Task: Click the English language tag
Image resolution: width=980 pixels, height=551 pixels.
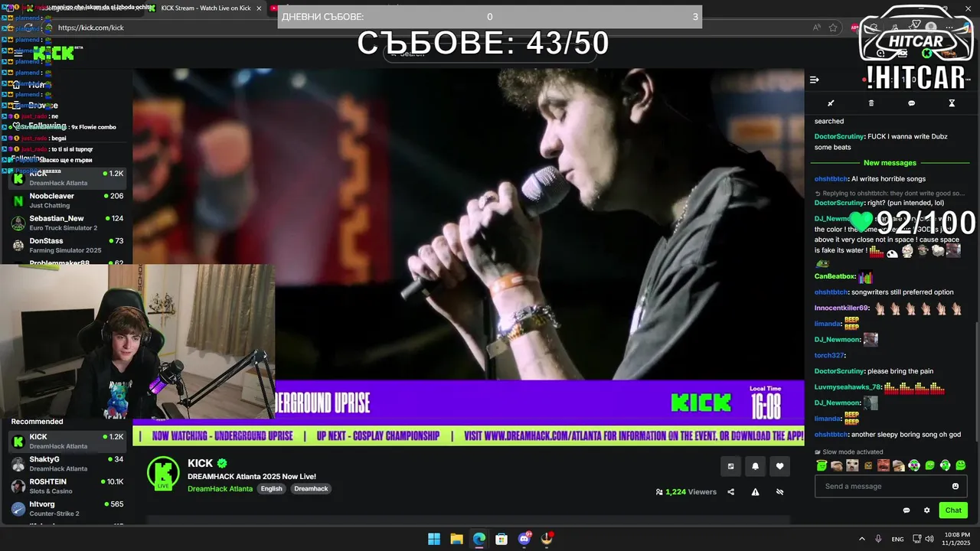Action: point(271,489)
